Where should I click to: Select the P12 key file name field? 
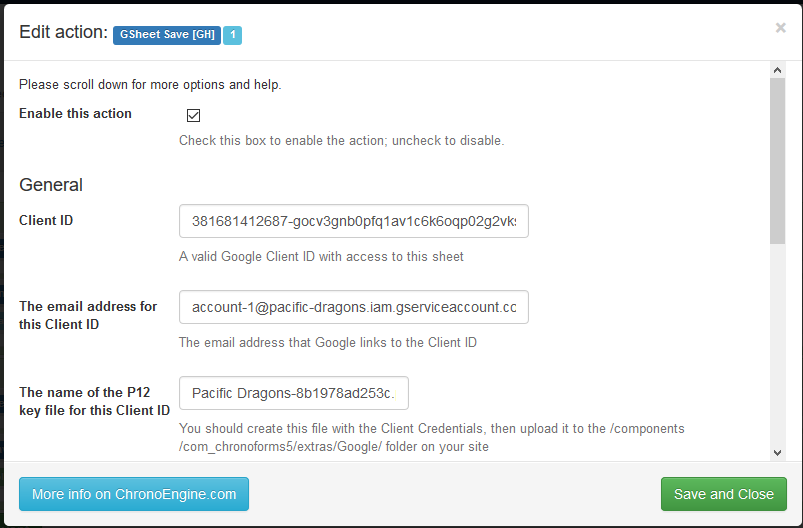point(293,393)
